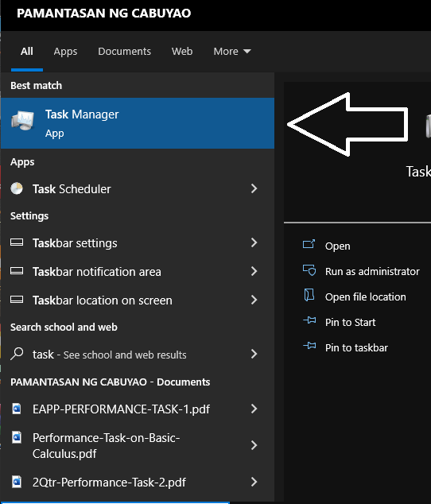Open Task Manager from the right pane

pyautogui.click(x=337, y=246)
